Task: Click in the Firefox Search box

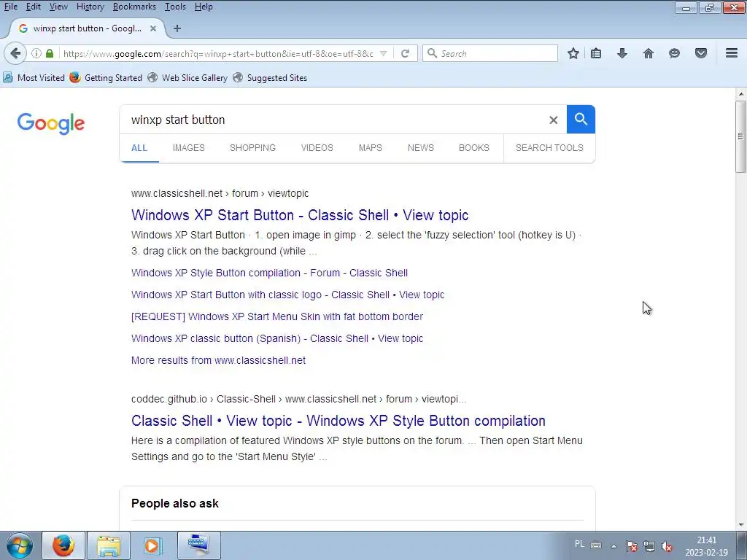Action: click(489, 53)
